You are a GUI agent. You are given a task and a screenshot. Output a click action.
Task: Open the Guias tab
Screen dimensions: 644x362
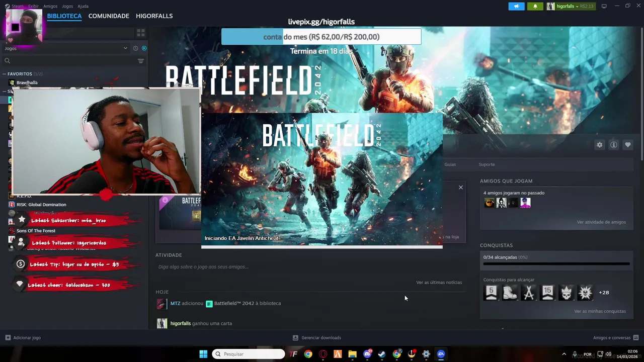(x=450, y=164)
